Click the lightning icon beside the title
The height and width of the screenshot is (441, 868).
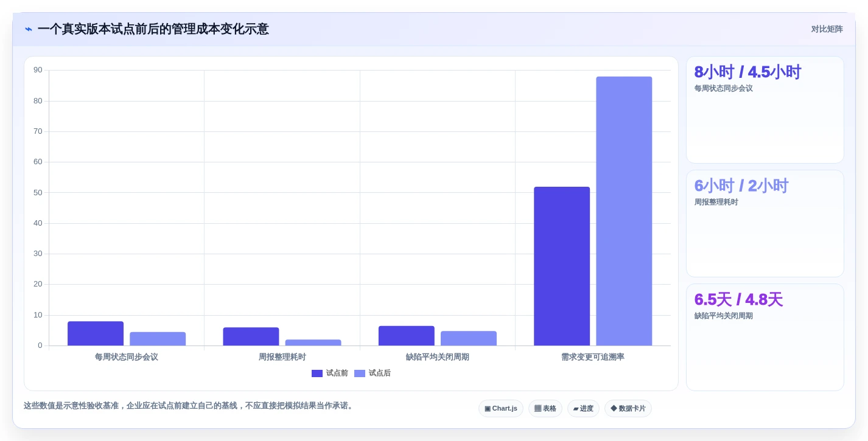pyautogui.click(x=29, y=29)
